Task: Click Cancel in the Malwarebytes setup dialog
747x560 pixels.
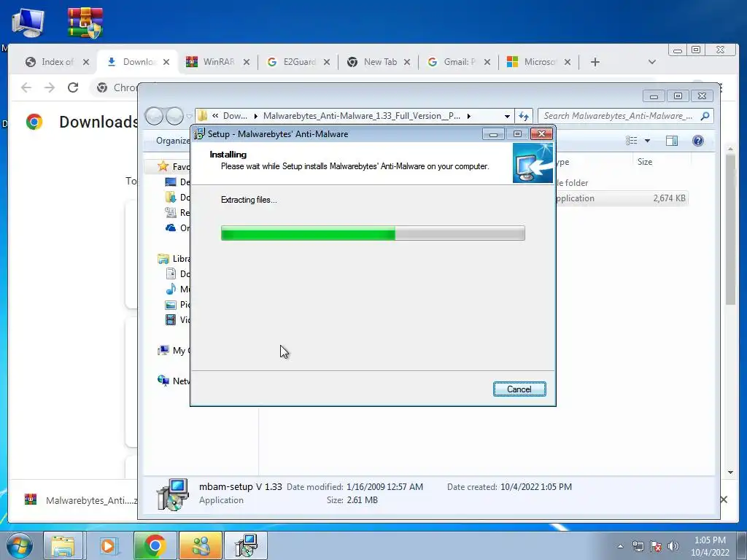Action: point(519,389)
